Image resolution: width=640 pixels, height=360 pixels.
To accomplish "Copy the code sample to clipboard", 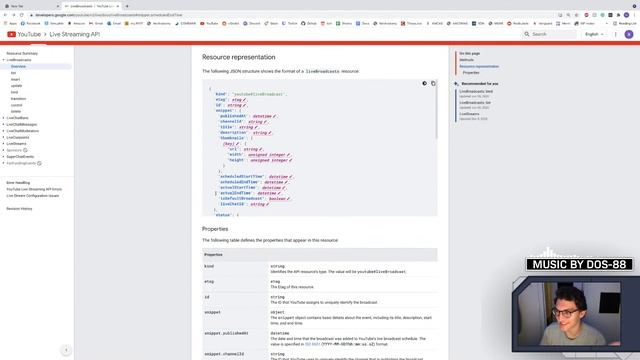I will [433, 83].
